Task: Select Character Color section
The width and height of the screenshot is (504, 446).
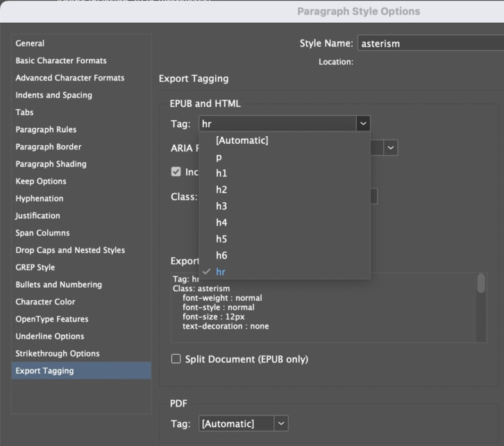Action: (x=81, y=302)
